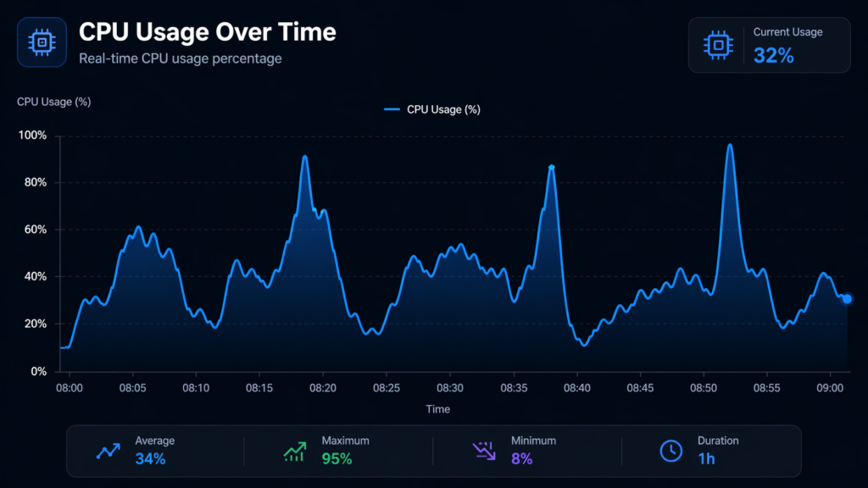This screenshot has height=488, width=868.
Task: Toggle the CPU Usage (%) legend entry
Action: (x=432, y=108)
